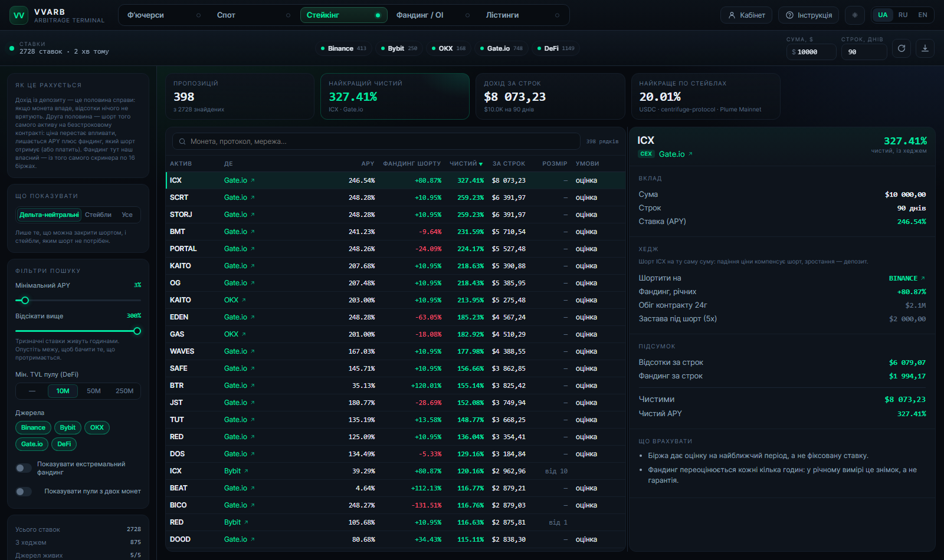
Task: Click the external arrow next to Gate.io in WAVES row
Action: click(253, 351)
